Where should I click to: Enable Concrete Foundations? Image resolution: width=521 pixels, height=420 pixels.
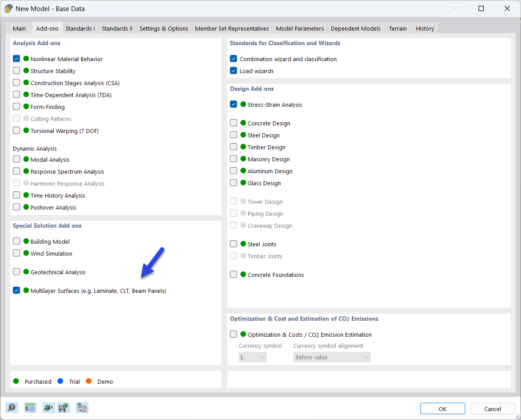(233, 274)
